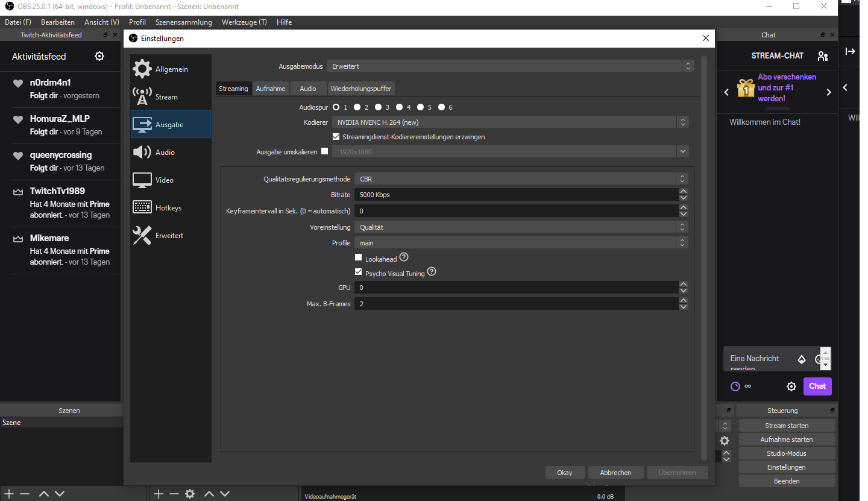Image resolution: width=868 pixels, height=501 pixels.
Task: Open the Allgemein settings gear icon
Action: point(142,69)
